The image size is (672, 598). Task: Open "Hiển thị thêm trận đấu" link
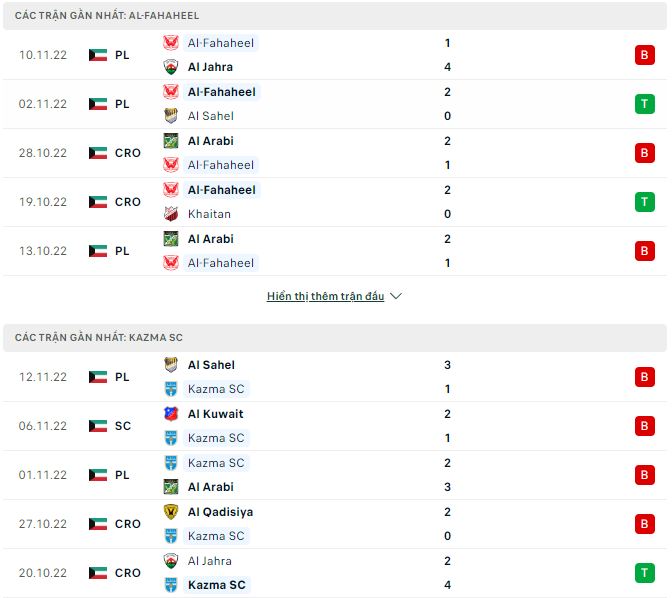325,297
